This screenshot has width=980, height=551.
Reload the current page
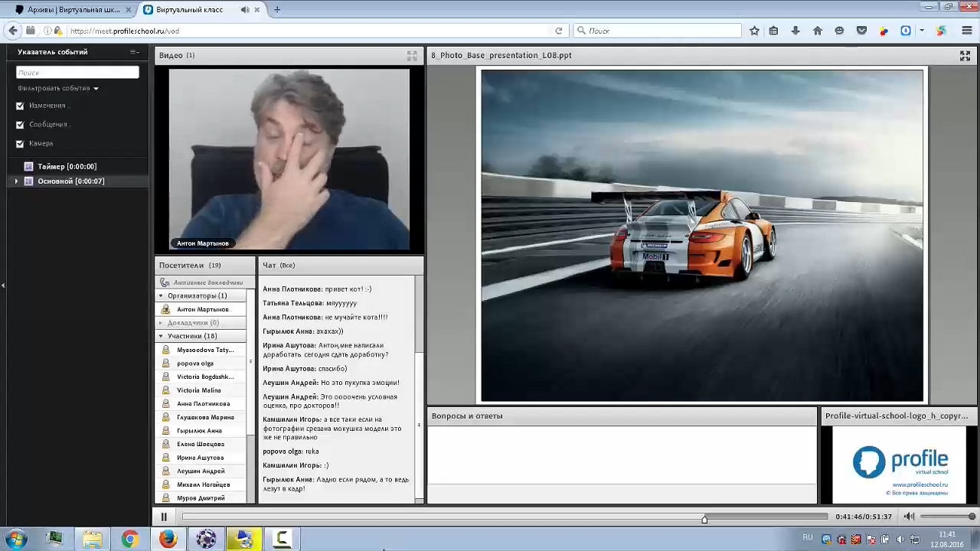pos(559,31)
